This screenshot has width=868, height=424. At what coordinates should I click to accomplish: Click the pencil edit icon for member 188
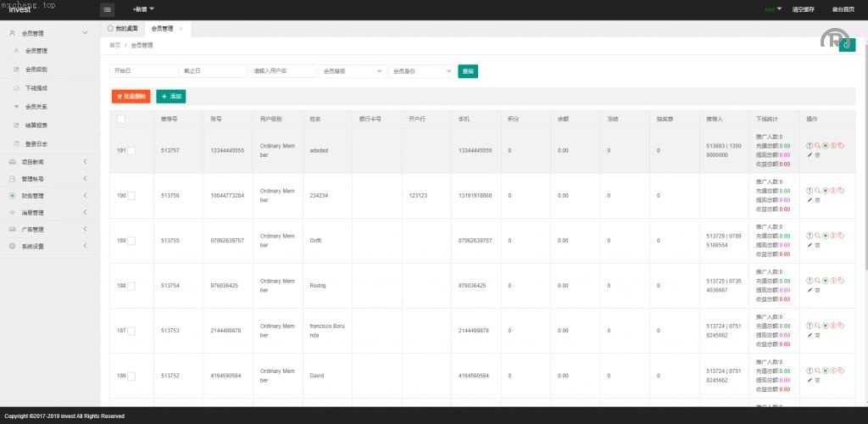(810, 290)
